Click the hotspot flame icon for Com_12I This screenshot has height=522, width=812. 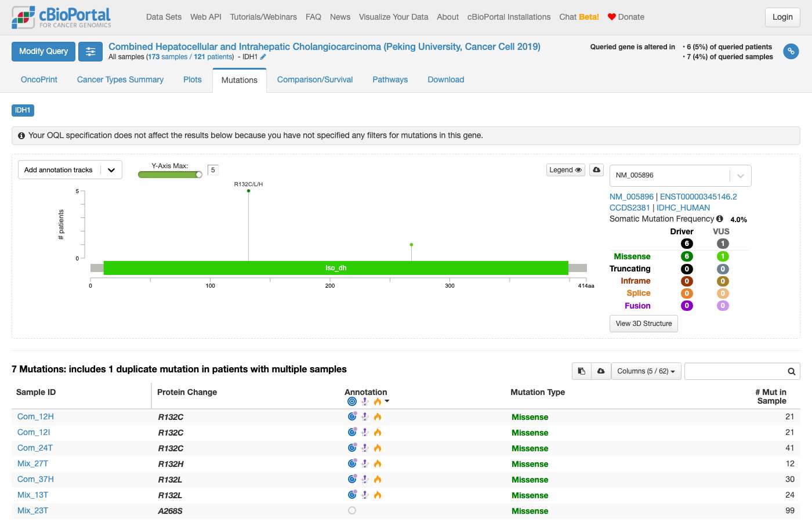[378, 432]
